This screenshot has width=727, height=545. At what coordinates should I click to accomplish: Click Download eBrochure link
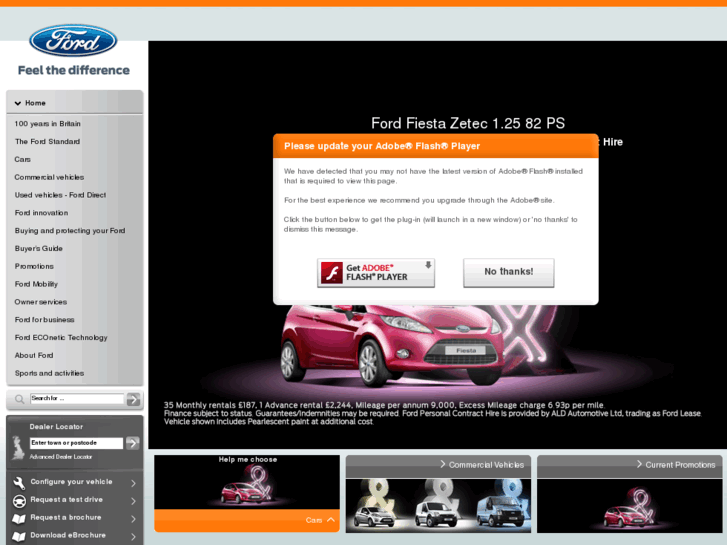pos(68,535)
